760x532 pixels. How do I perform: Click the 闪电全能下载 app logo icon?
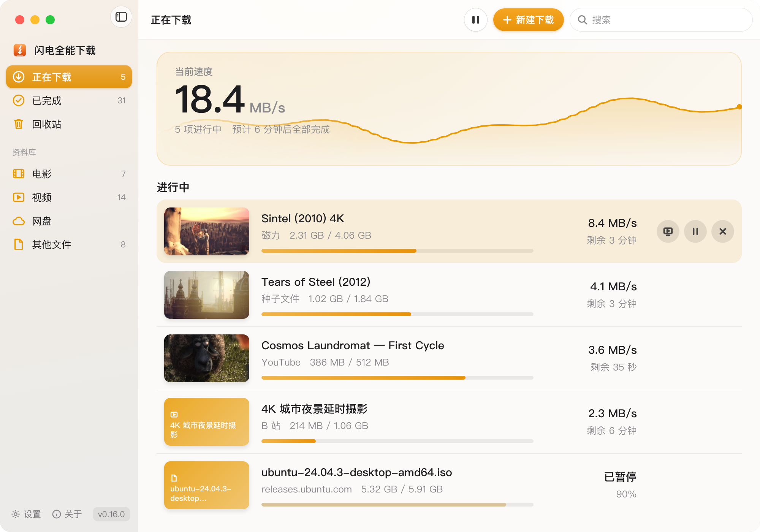[x=20, y=50]
